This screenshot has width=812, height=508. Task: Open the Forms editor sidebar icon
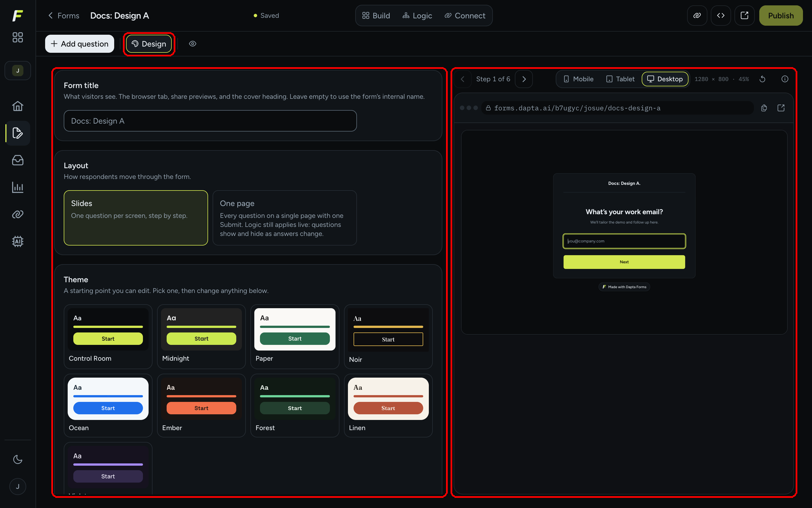click(17, 133)
